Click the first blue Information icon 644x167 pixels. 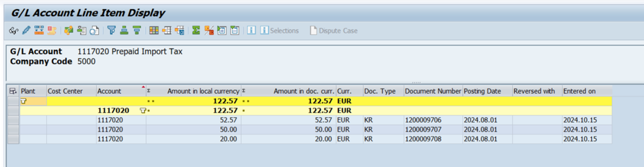251,30
